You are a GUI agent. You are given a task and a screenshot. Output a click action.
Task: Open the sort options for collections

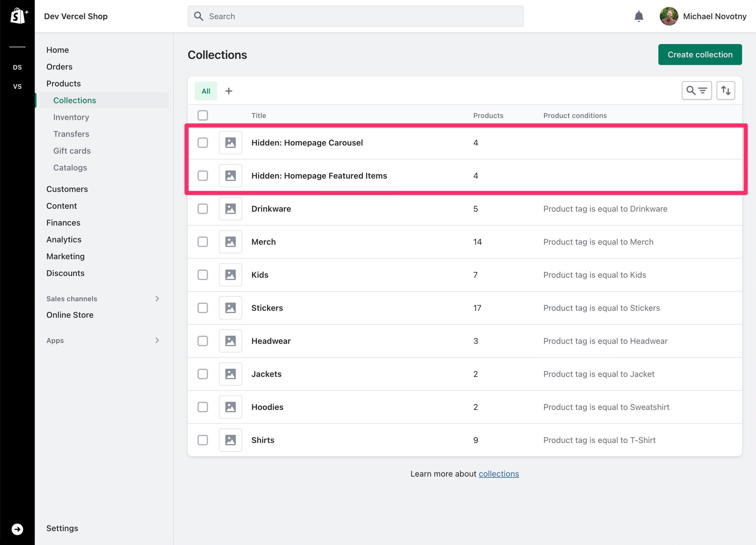click(726, 90)
